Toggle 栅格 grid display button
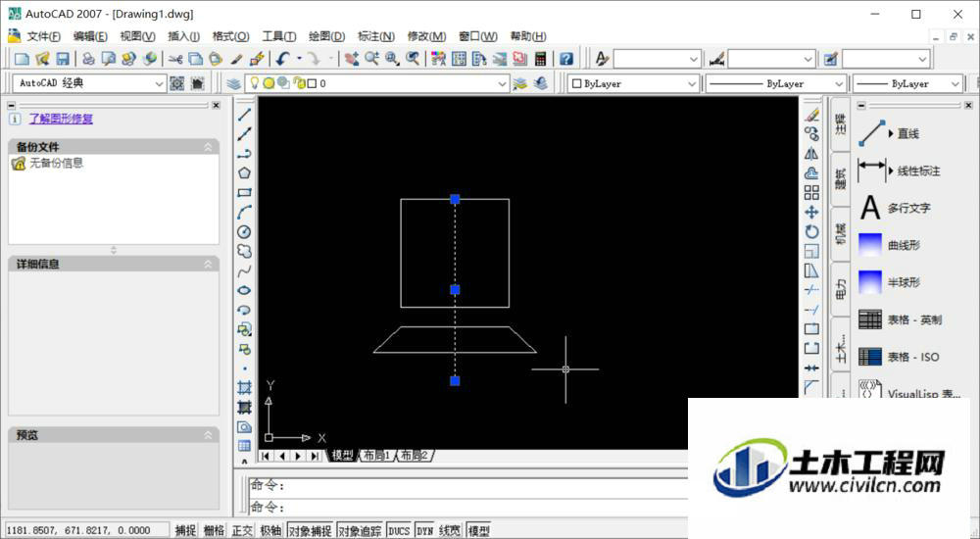 tap(214, 530)
